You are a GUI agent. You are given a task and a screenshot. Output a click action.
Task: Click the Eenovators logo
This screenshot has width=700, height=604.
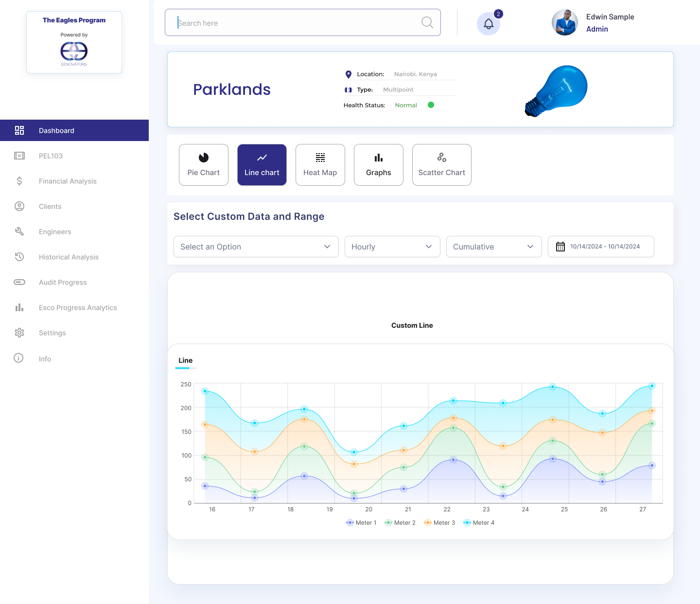pyautogui.click(x=74, y=53)
